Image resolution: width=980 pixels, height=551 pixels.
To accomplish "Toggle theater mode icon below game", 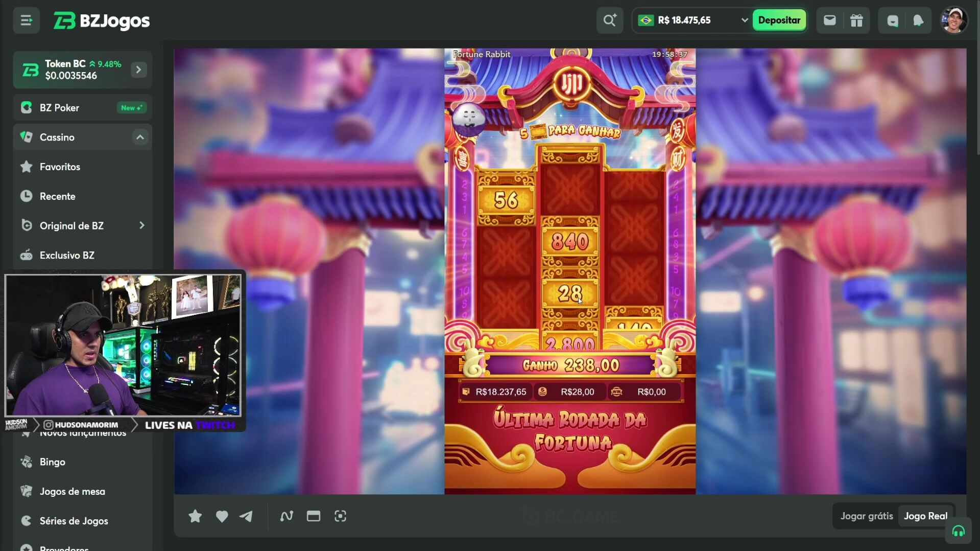I will coord(313,516).
